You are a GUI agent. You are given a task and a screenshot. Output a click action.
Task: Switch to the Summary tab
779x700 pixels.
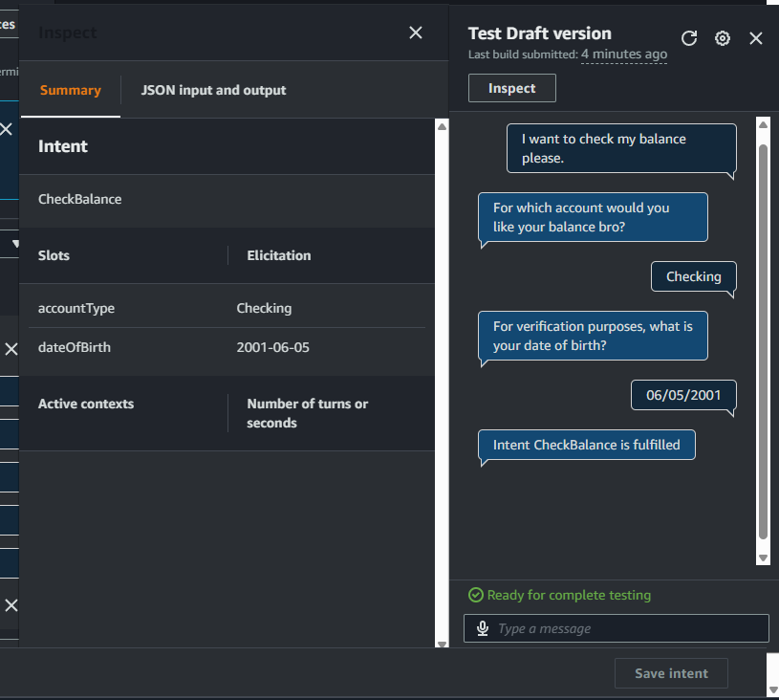[70, 90]
